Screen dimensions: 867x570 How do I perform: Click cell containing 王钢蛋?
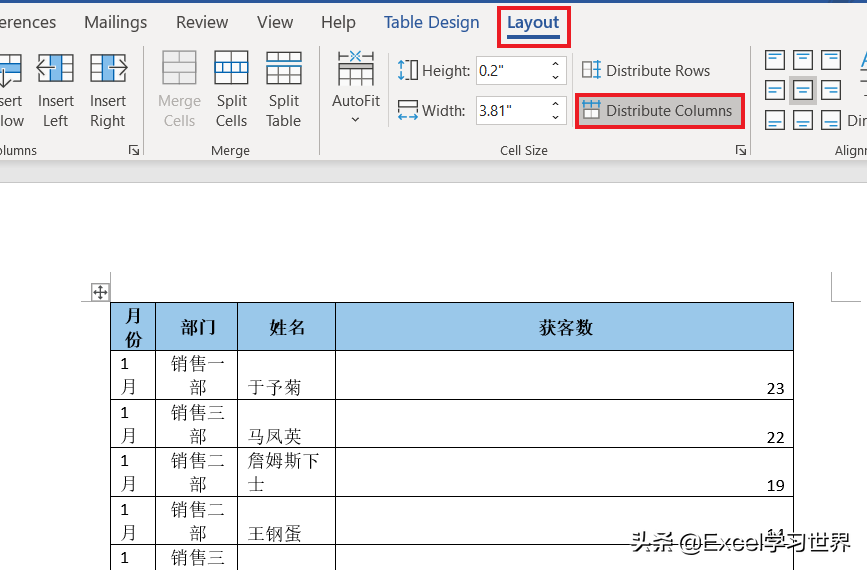click(x=286, y=521)
